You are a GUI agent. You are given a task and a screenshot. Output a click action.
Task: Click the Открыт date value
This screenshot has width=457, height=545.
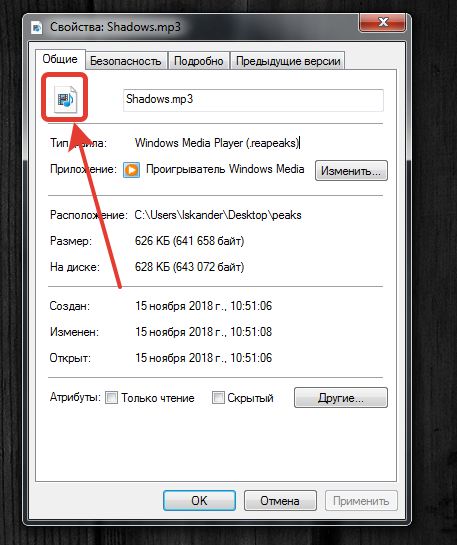click(x=203, y=358)
